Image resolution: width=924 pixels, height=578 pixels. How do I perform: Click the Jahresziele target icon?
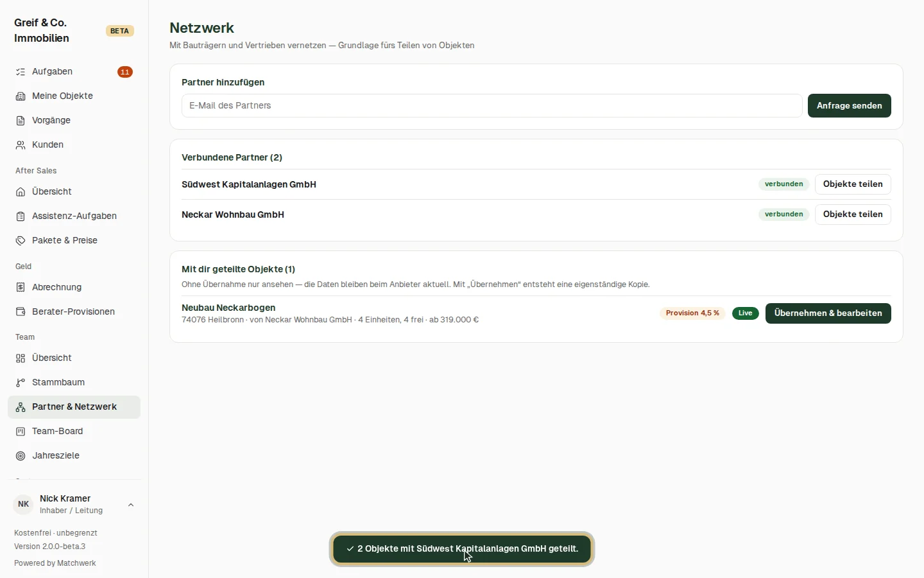(21, 456)
